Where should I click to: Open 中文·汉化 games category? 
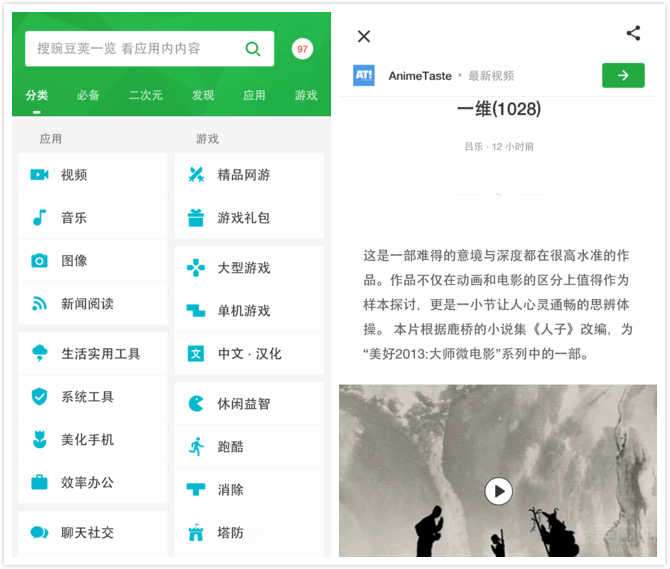tap(249, 354)
